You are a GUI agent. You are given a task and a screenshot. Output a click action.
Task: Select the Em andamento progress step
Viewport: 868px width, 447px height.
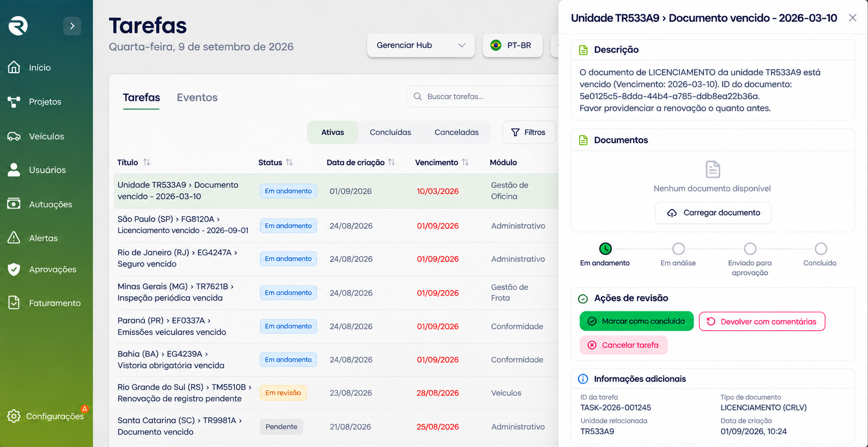click(x=605, y=248)
